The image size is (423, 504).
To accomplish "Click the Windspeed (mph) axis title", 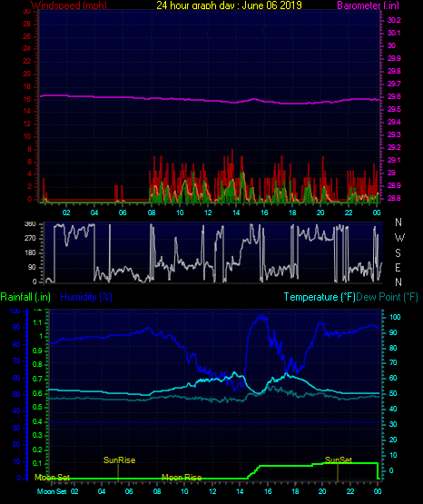I will pyautogui.click(x=69, y=5).
